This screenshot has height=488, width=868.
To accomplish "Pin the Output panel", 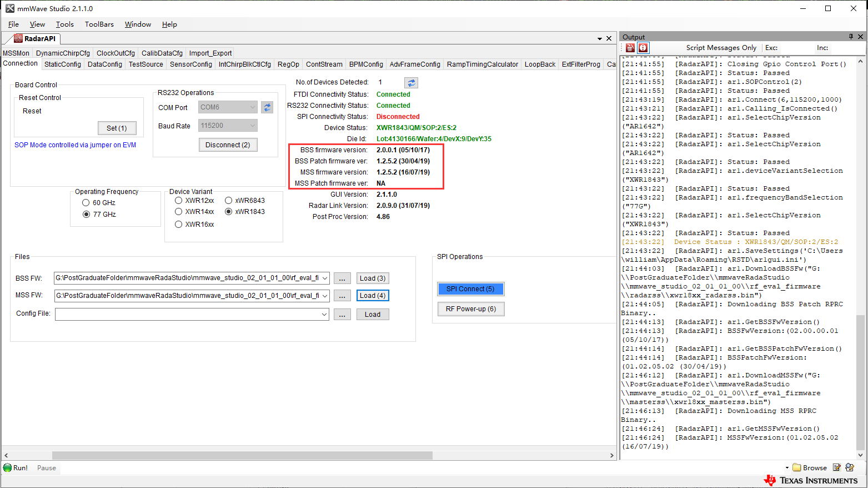I will (851, 37).
